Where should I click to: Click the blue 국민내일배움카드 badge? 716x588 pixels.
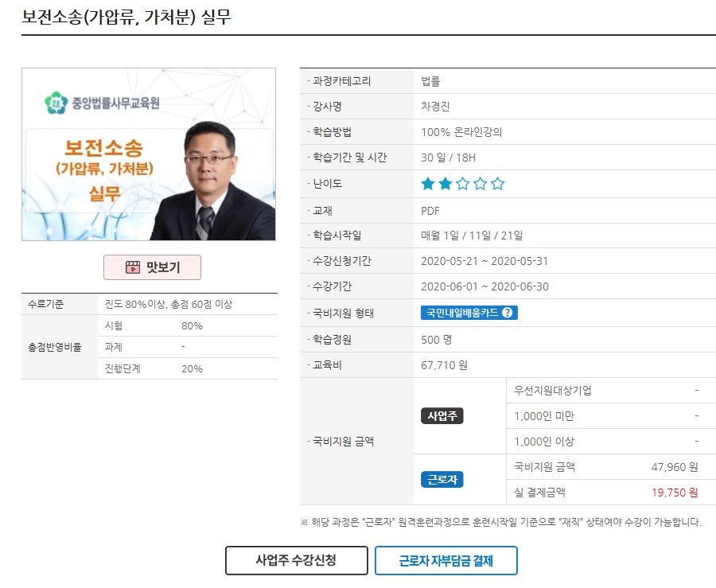click(461, 313)
